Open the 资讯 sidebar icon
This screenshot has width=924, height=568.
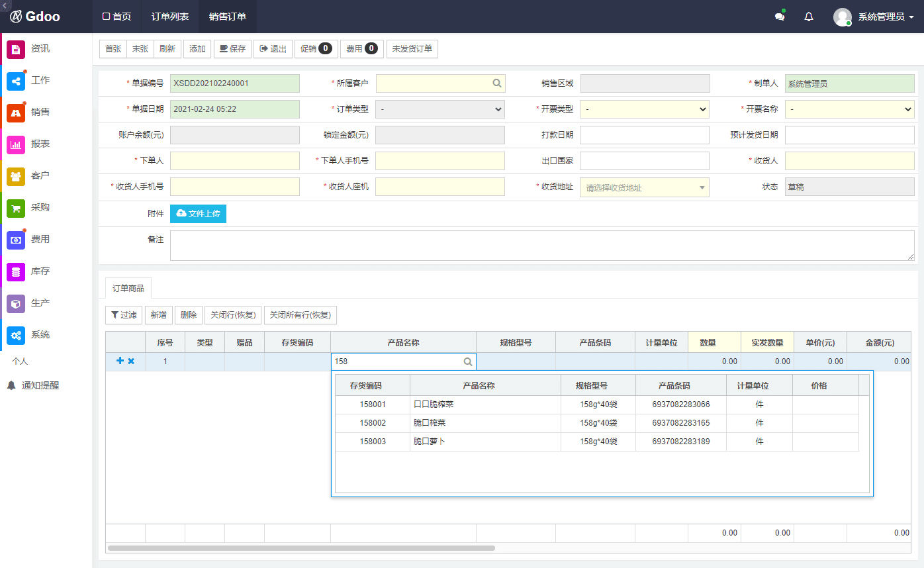16,49
